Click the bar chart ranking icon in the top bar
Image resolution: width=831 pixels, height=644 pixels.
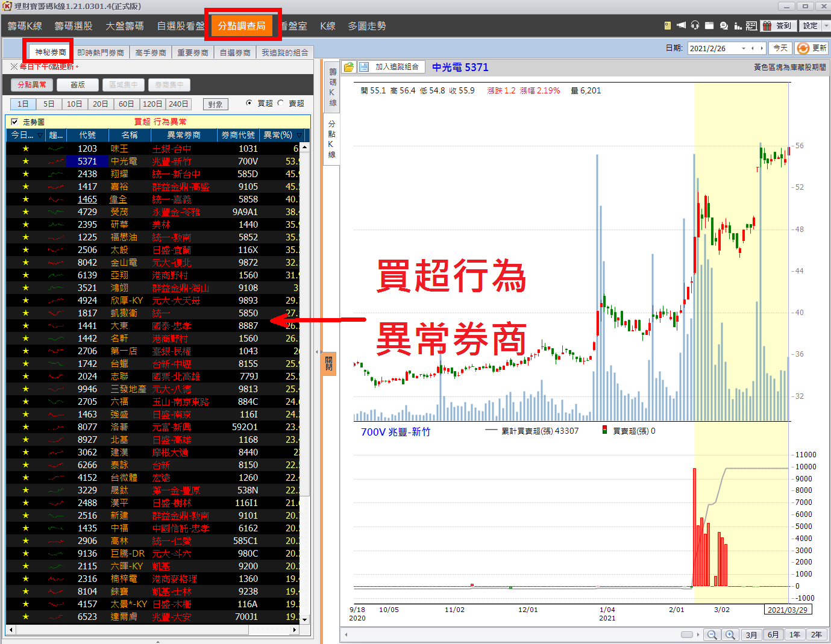(x=738, y=26)
